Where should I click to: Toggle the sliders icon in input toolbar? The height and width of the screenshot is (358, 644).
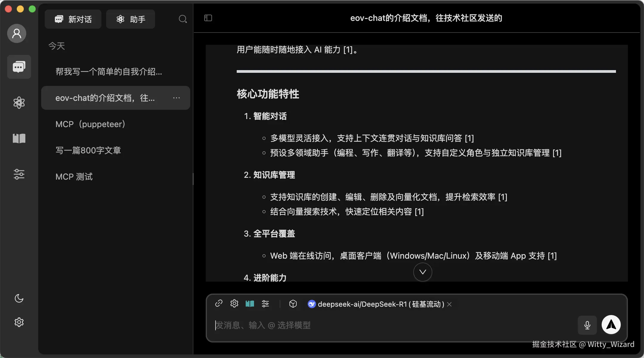click(x=265, y=304)
